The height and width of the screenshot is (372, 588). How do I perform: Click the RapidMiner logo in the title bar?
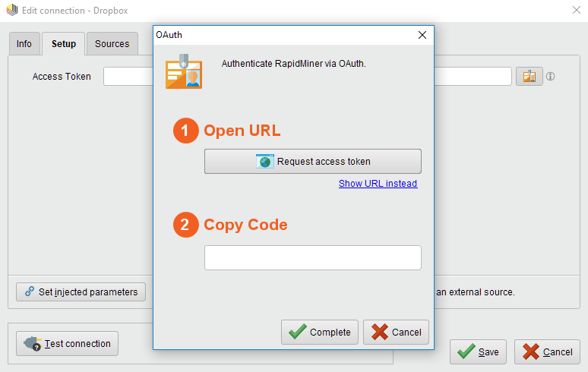(11, 11)
